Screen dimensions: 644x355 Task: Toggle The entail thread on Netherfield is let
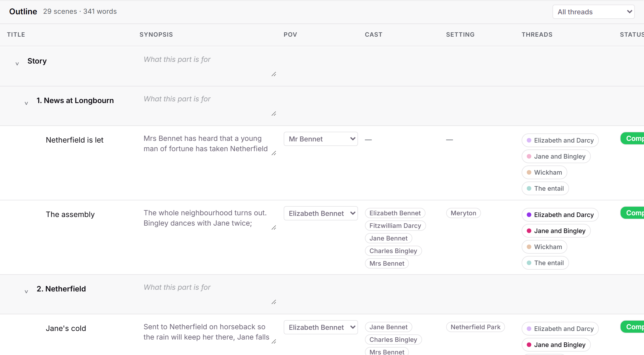[x=545, y=188]
